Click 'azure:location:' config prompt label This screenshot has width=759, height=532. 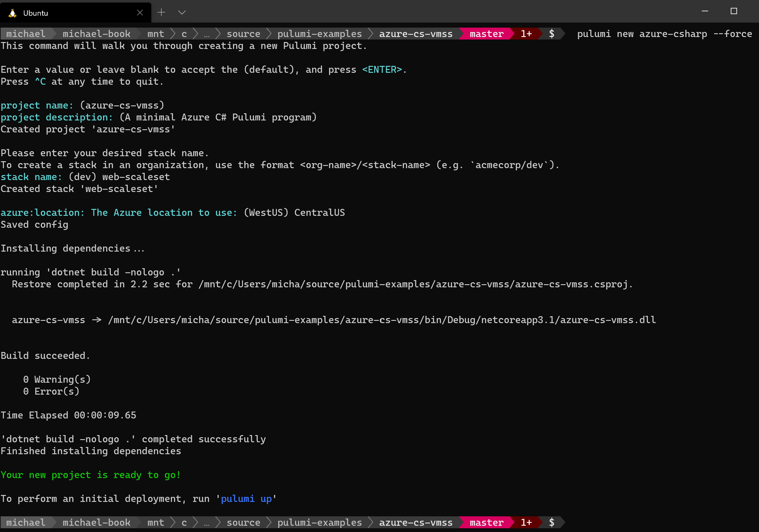[42, 212]
